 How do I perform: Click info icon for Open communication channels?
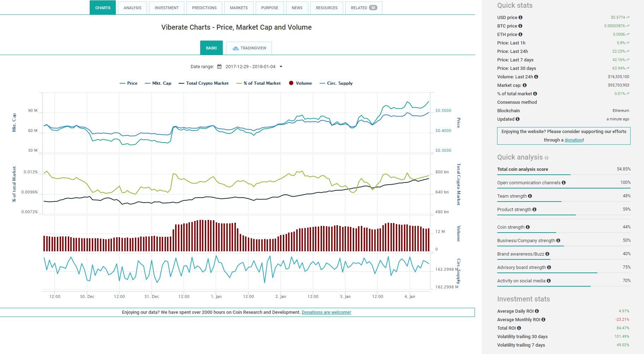tap(563, 182)
